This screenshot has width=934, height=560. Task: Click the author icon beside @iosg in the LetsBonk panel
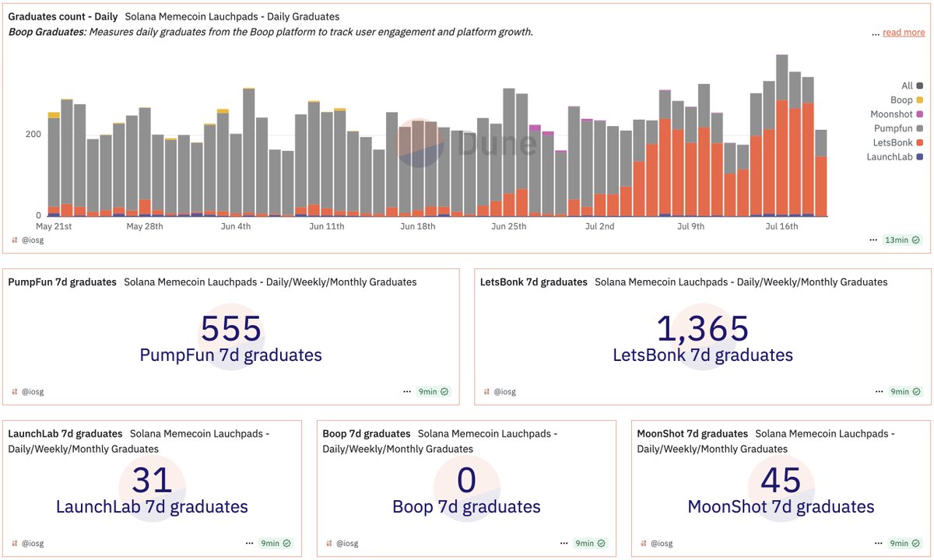486,392
